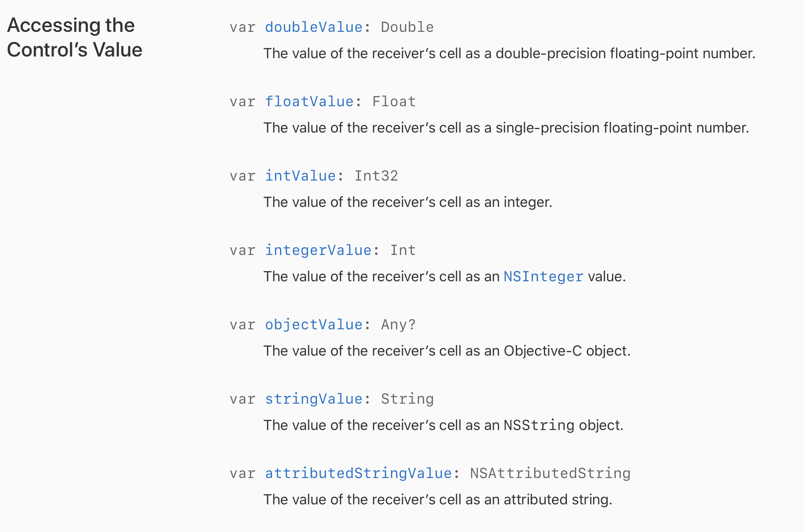Click the Float type annotation
The height and width of the screenshot is (532, 804).
coord(394,102)
